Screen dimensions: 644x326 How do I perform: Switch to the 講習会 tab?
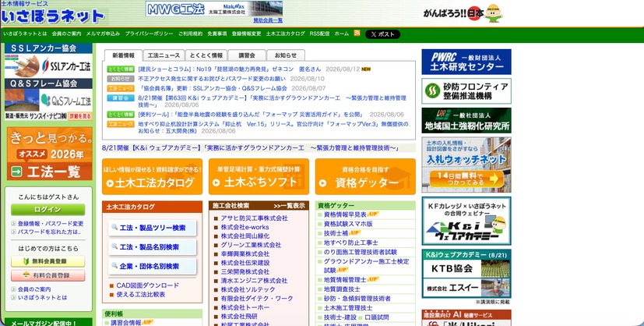247,55
